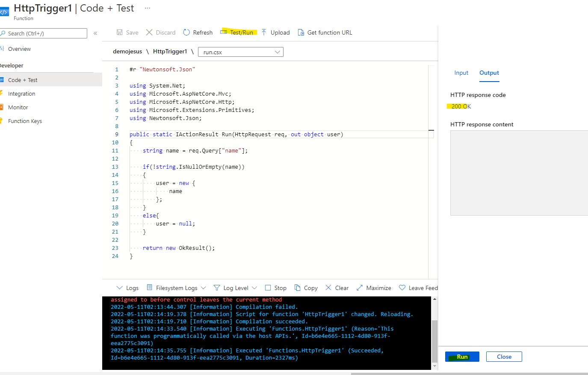The height and width of the screenshot is (375, 588).
Task: Open the run.csx file dropdown
Action: (242, 52)
